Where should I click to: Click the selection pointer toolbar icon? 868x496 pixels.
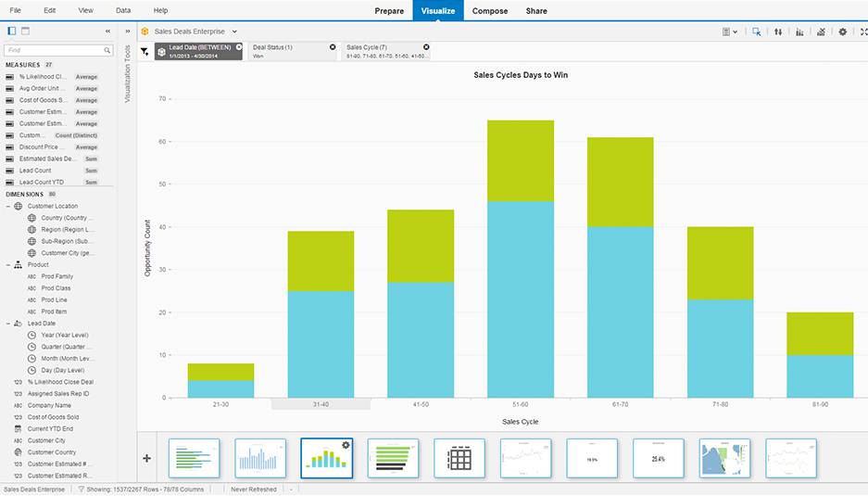[x=757, y=32]
